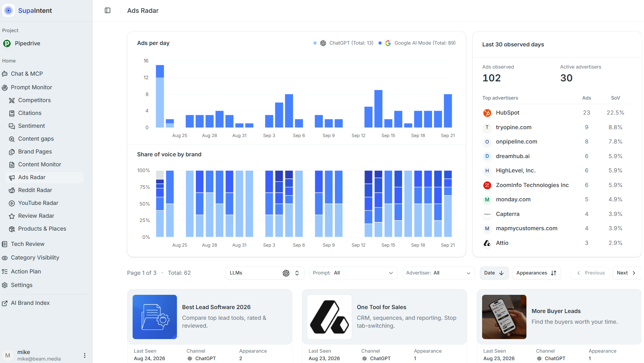Click the Attio advertiser logo
This screenshot has width=644, height=363.
click(487, 243)
